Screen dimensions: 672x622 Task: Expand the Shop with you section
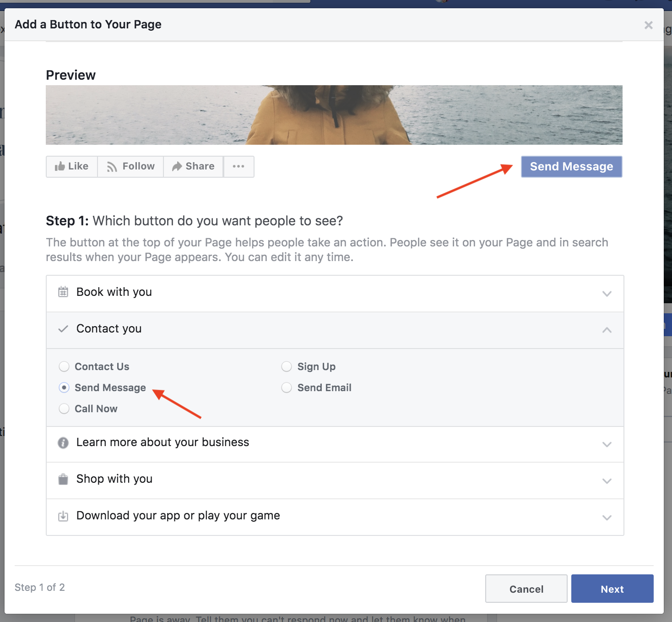point(607,480)
